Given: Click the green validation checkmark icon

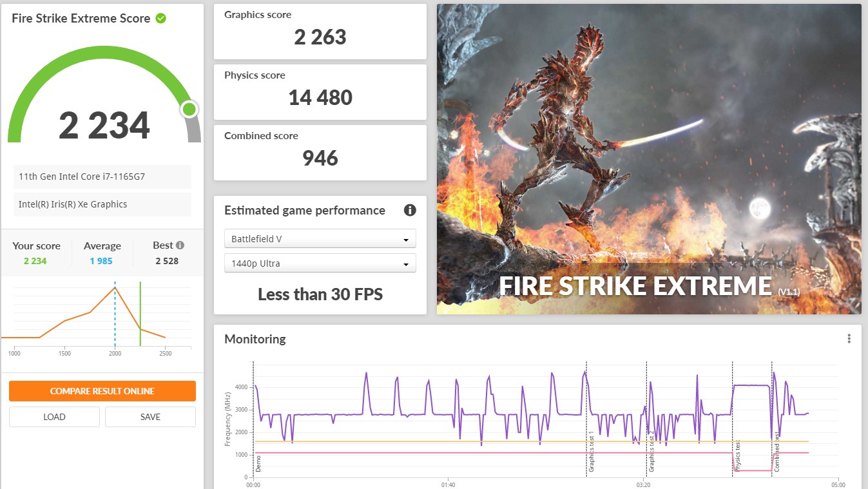Looking at the screenshot, I should pos(161,18).
